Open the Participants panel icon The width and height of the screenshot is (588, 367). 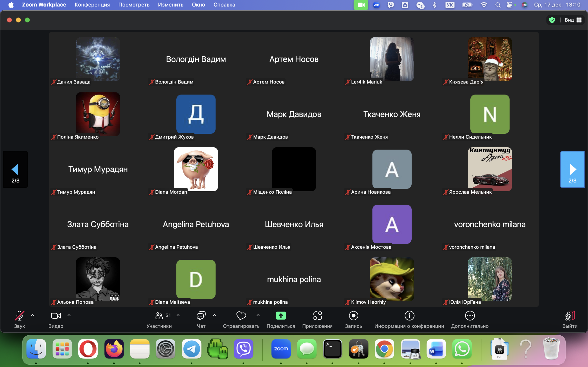point(159,316)
